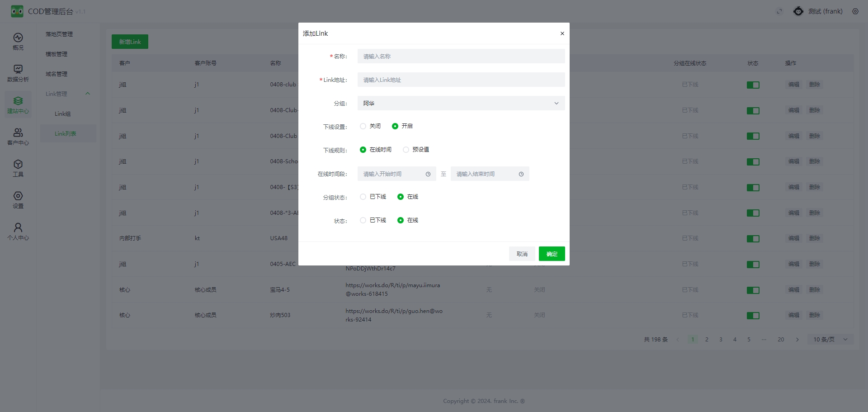Open 落地页管理 menu item
Screen dimensions: 868x412
59,34
